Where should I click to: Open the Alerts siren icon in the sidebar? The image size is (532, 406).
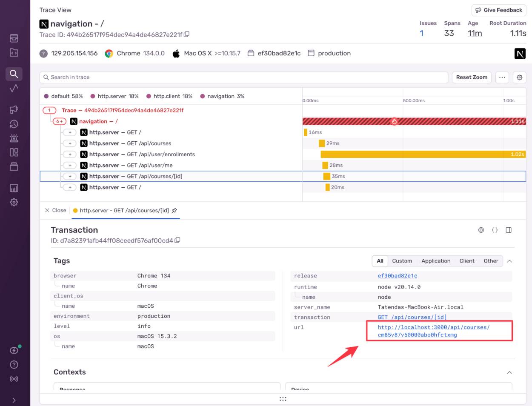[x=14, y=138]
